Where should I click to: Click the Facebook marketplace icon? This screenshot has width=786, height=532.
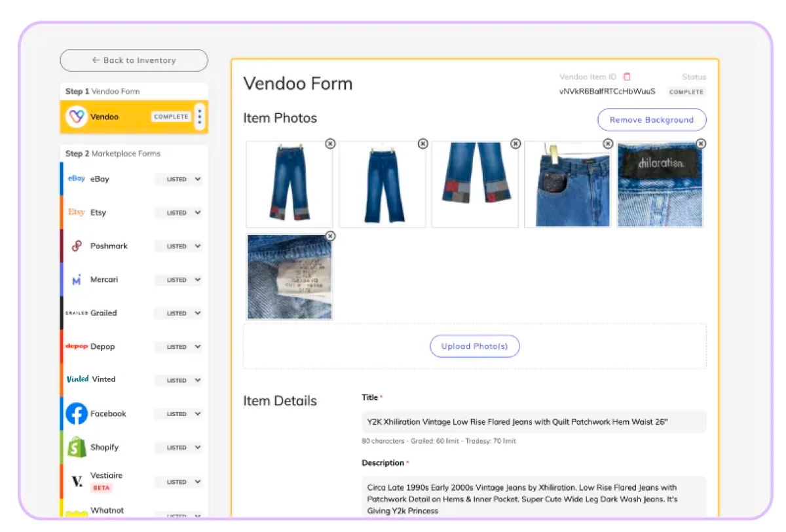[77, 414]
